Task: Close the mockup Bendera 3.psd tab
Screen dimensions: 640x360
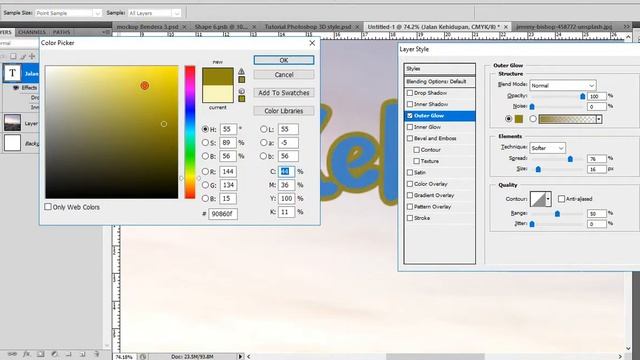Action: pyautogui.click(x=184, y=27)
